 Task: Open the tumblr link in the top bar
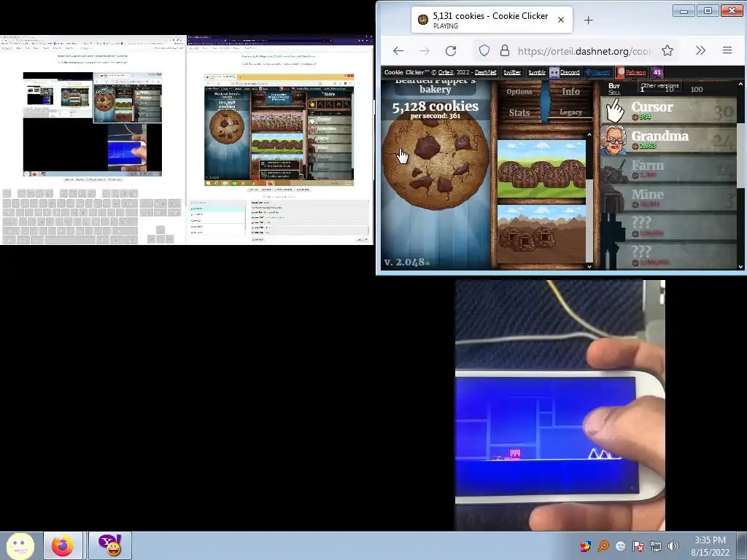click(x=537, y=72)
